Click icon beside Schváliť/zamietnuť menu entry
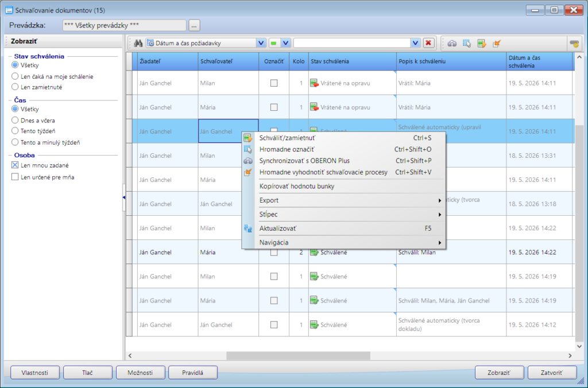 pos(248,138)
